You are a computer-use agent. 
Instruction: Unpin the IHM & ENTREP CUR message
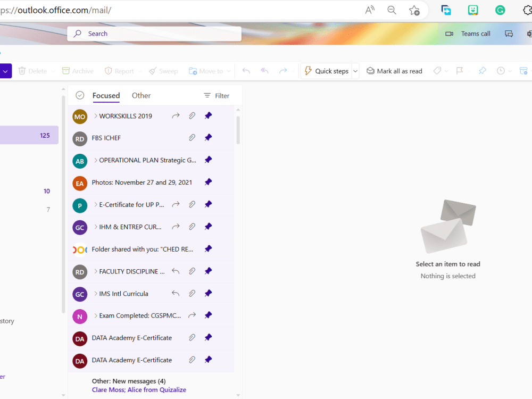209,226
